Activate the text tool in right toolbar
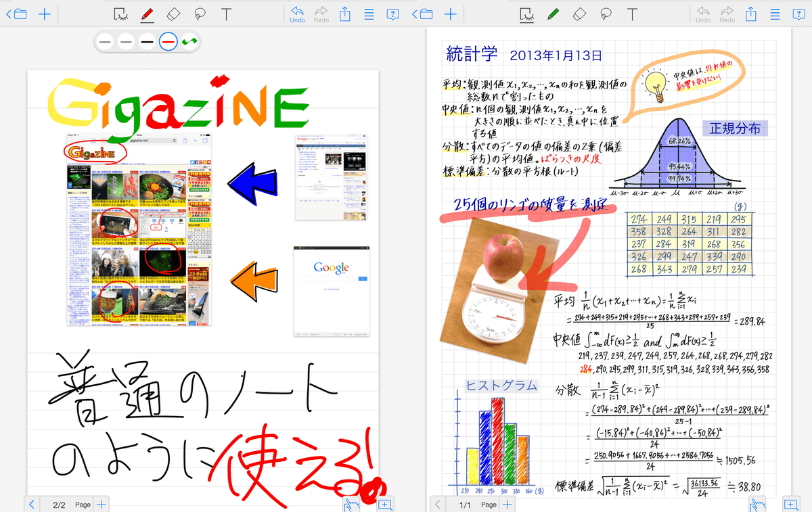Image resolution: width=812 pixels, height=512 pixels. pos(632,14)
